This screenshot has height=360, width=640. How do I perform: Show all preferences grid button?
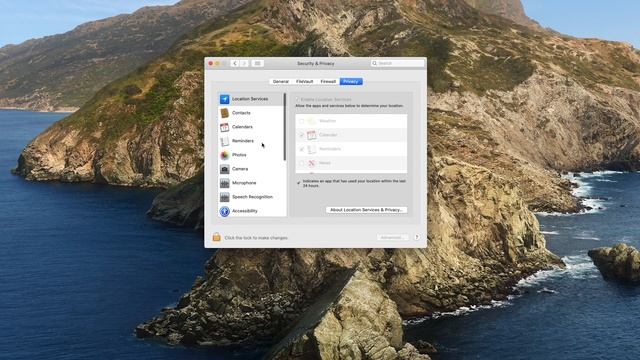pos(257,63)
